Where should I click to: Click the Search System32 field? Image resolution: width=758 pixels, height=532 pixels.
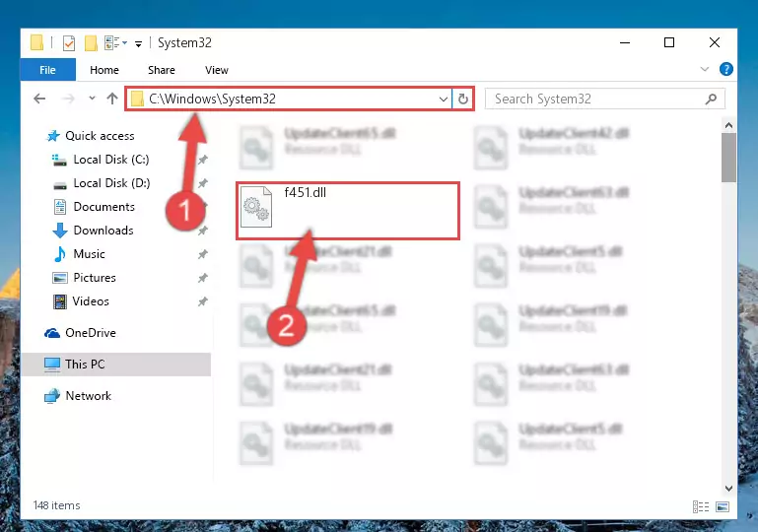click(x=605, y=100)
